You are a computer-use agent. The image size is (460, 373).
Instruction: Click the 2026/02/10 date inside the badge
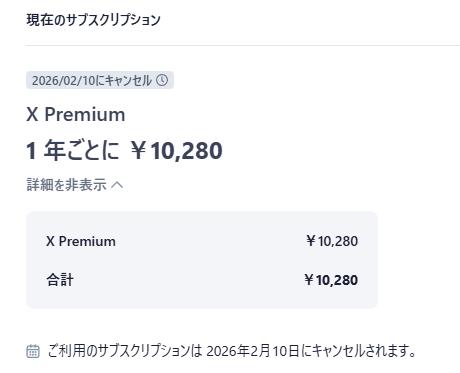64,80
